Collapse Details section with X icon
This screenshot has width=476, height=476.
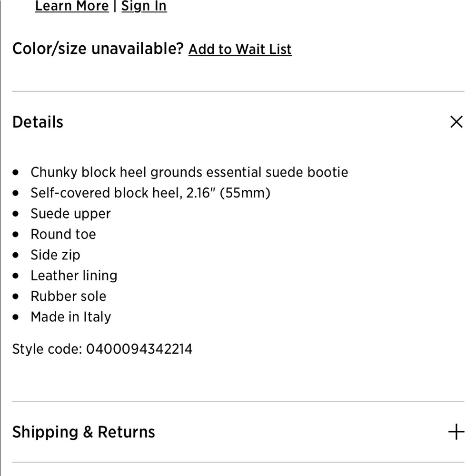tap(456, 122)
